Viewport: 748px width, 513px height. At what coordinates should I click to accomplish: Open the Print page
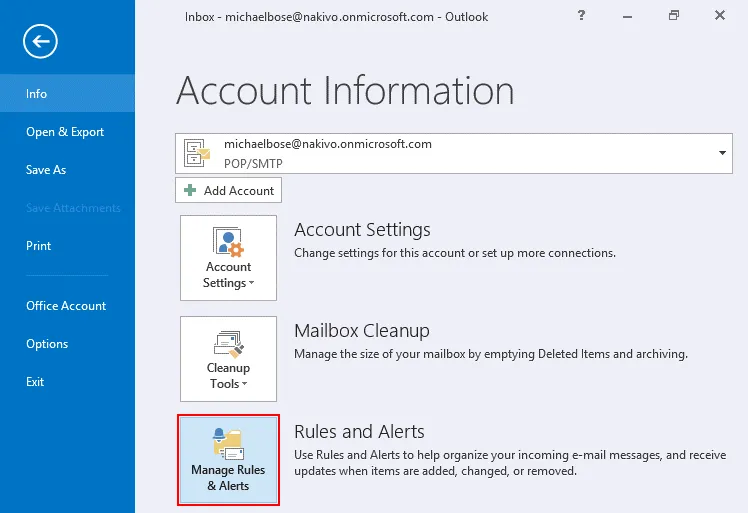[x=39, y=246]
